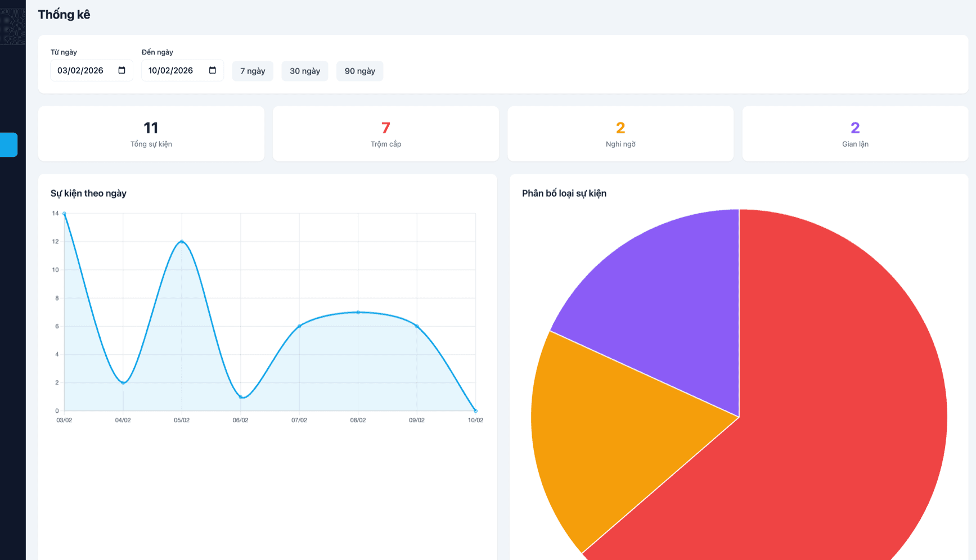Click the 08/02 data point on chart
Viewport: 976px width, 560px height.
tap(358, 312)
